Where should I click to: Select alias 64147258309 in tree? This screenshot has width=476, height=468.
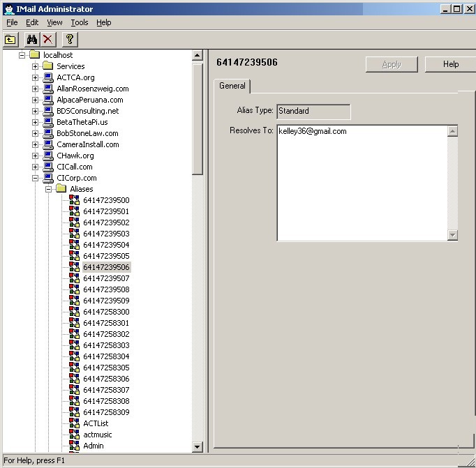[106, 412]
